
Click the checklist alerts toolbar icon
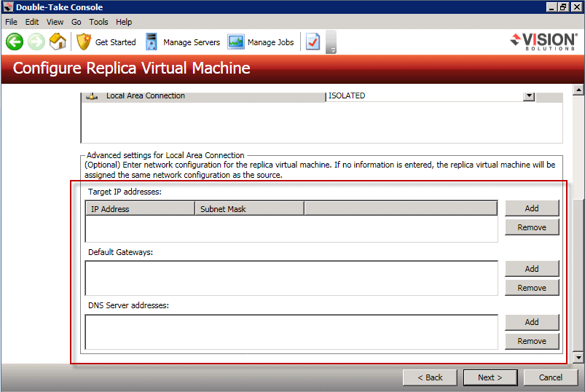[x=313, y=42]
